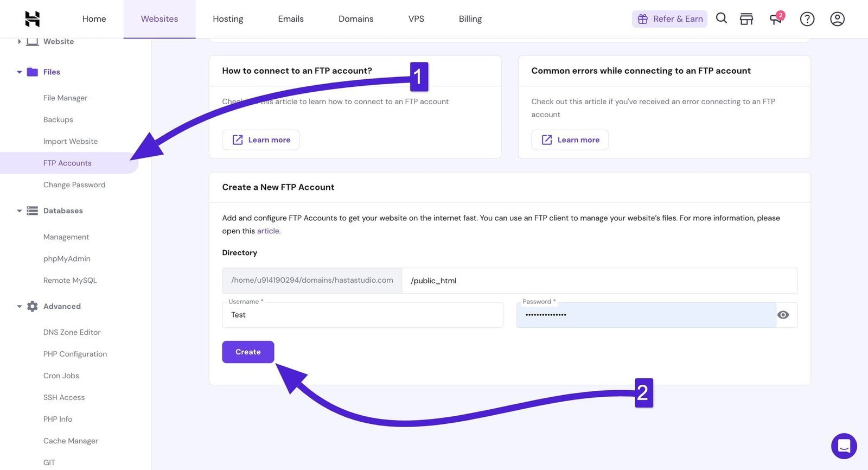Collapse the Files section
The height and width of the screenshot is (470, 868).
[x=20, y=72]
